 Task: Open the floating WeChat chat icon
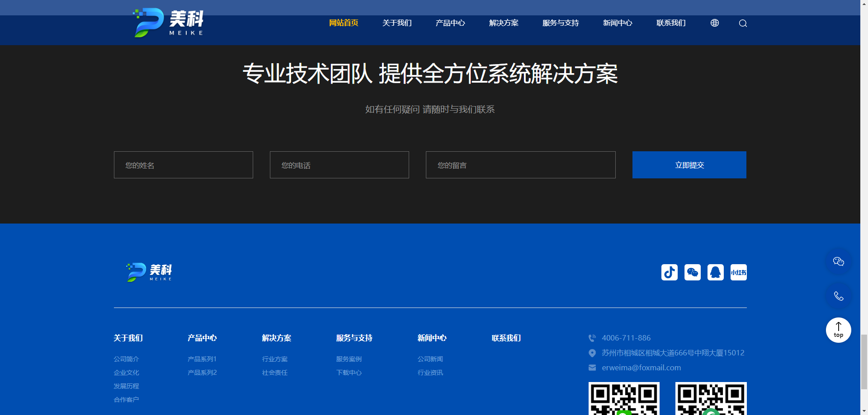click(x=838, y=261)
